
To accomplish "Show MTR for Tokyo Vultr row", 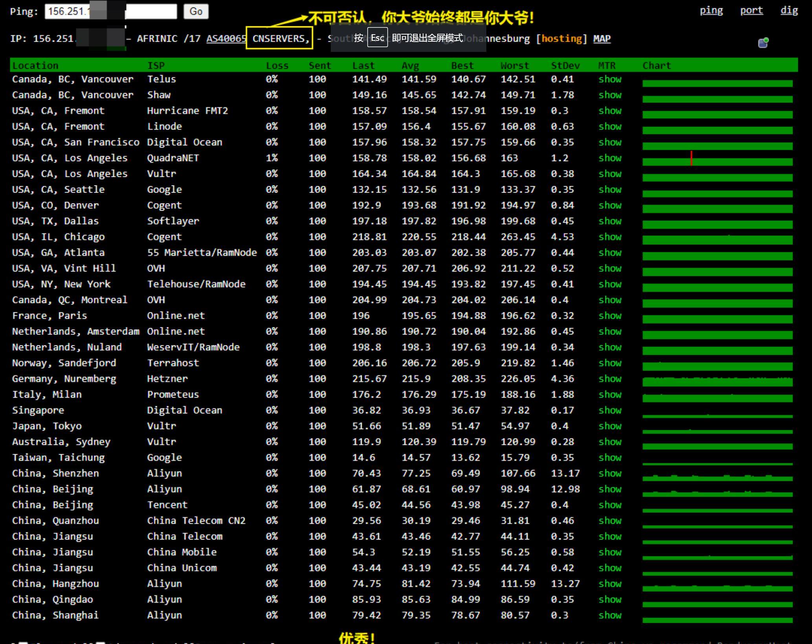I will click(x=610, y=426).
